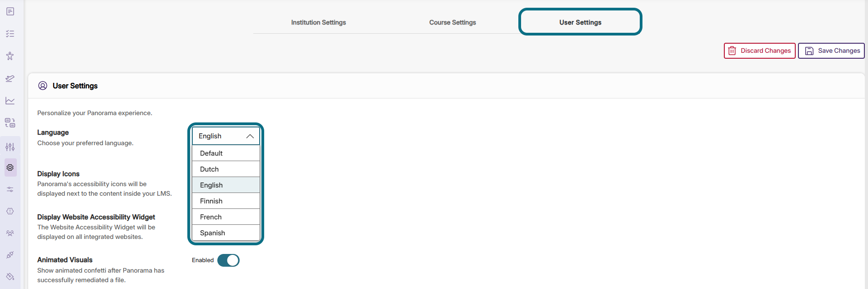
Task: Pick Finnish from the language list
Action: pyautogui.click(x=226, y=201)
